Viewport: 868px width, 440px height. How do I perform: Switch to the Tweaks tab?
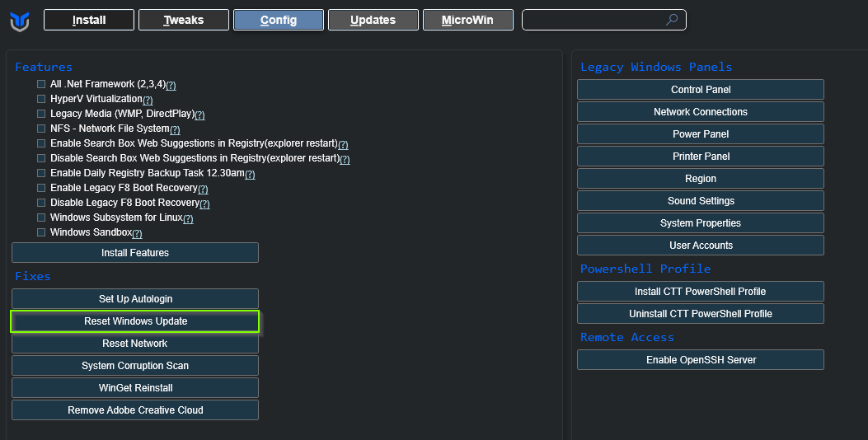click(184, 20)
